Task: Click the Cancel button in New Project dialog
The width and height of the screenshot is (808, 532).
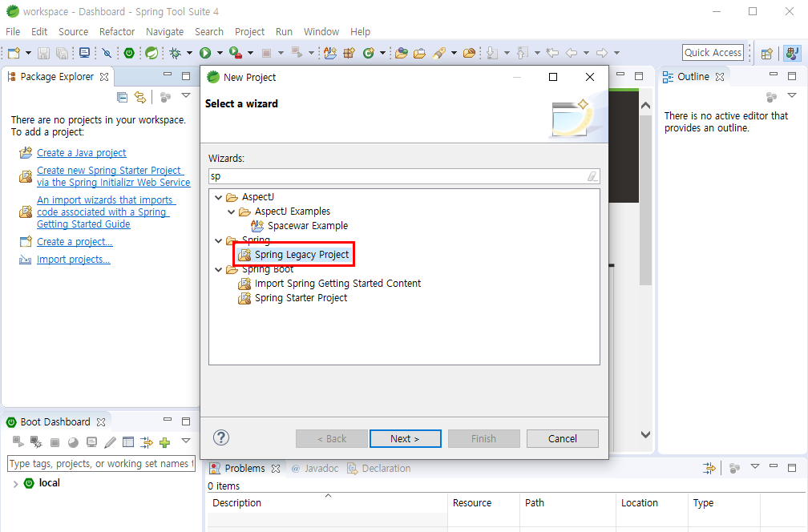Action: tap(562, 439)
